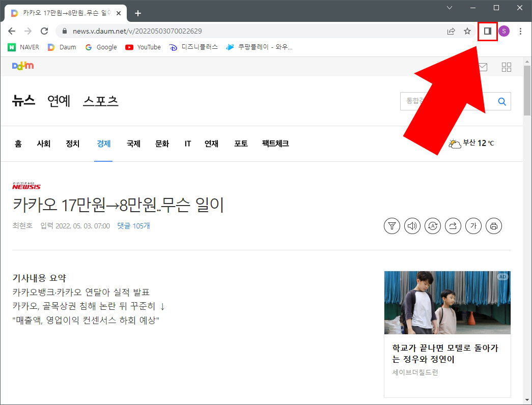Activate the listen-to-article speaker icon
The image size is (532, 405).
point(412,225)
